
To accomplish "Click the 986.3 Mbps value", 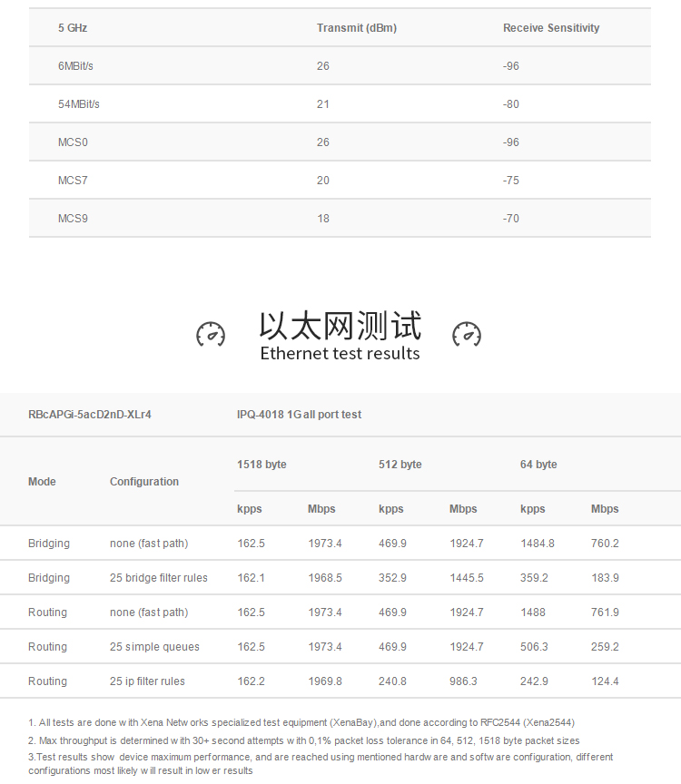I will [x=463, y=681].
